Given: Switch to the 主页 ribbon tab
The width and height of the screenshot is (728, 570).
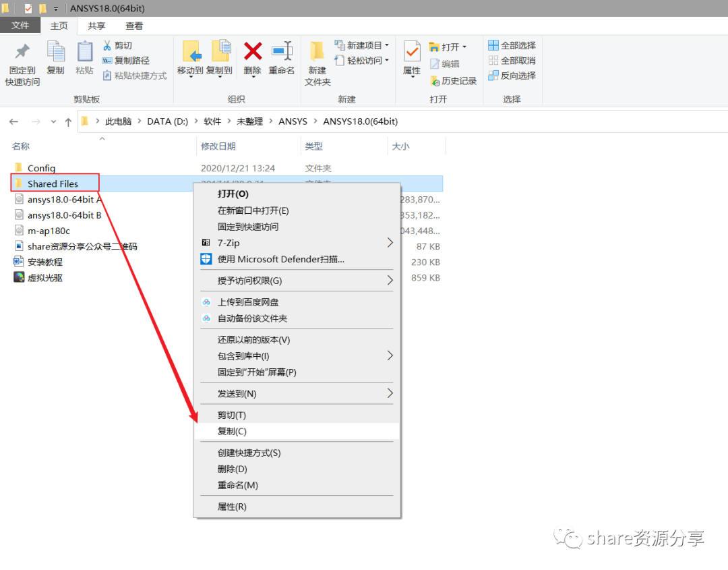Looking at the screenshot, I should point(59,26).
